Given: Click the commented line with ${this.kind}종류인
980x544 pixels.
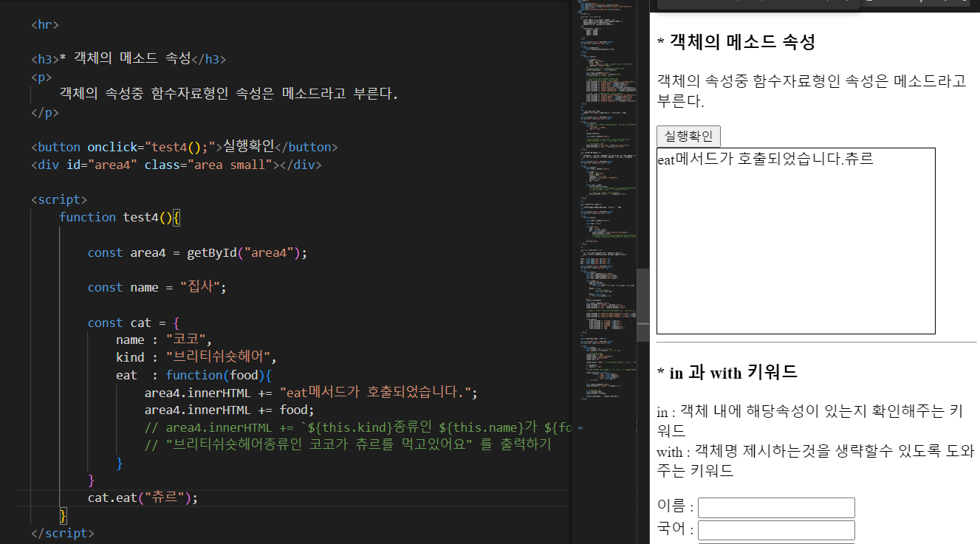Looking at the screenshot, I should (358, 428).
